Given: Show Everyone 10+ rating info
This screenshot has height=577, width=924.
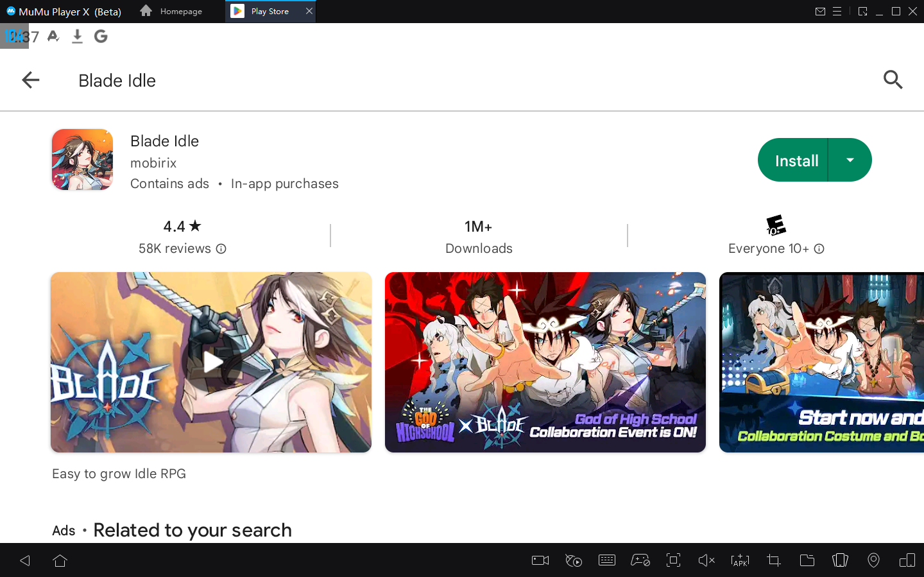Looking at the screenshot, I should [819, 249].
